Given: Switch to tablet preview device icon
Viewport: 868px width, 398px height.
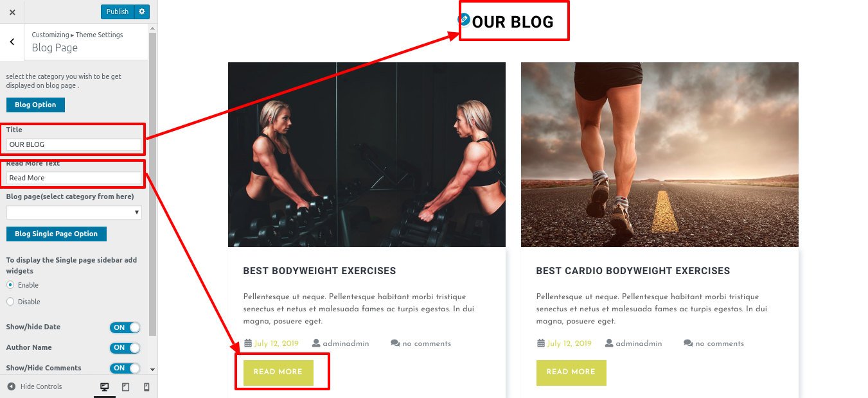Looking at the screenshot, I should 125,386.
